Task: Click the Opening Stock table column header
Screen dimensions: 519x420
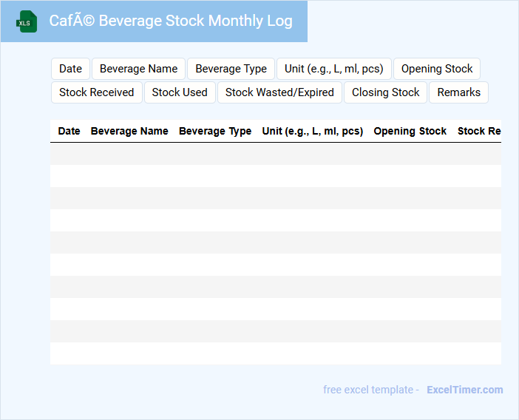Action: 410,131
